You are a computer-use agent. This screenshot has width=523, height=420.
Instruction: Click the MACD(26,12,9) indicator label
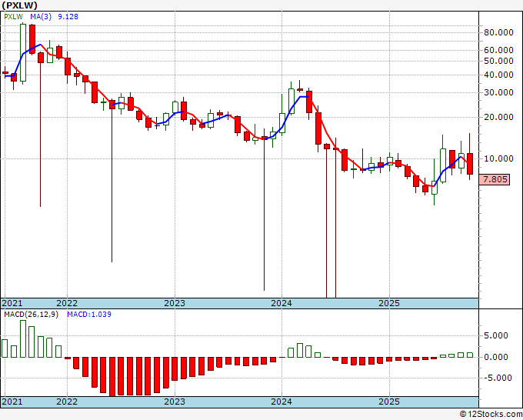pyautogui.click(x=31, y=315)
